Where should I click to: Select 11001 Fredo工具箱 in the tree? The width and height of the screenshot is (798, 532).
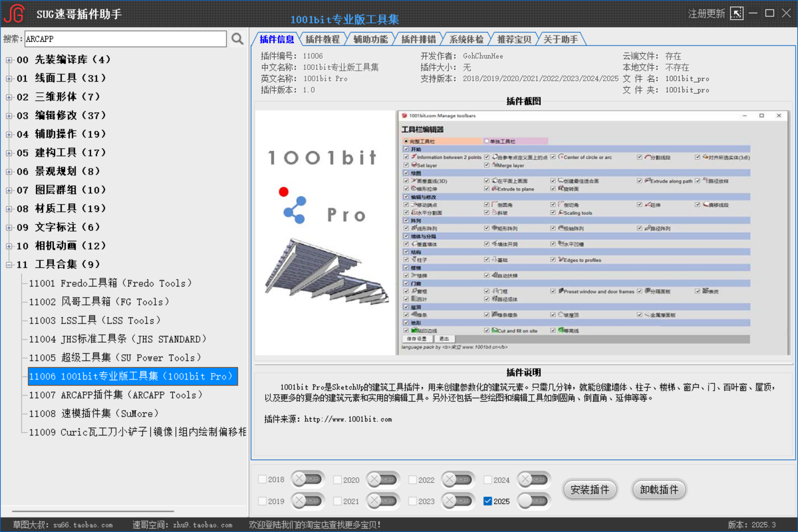point(110,283)
